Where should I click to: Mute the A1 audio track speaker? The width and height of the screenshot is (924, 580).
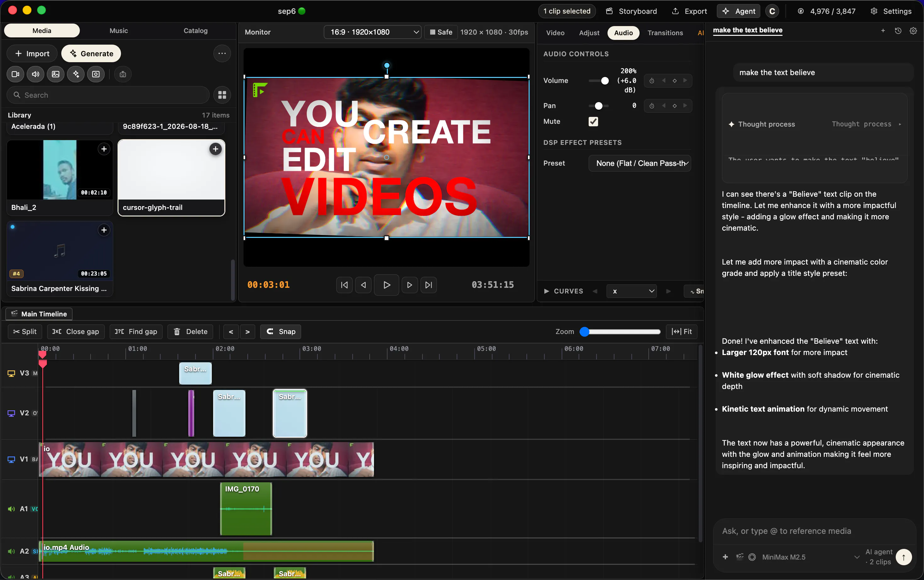(x=12, y=509)
